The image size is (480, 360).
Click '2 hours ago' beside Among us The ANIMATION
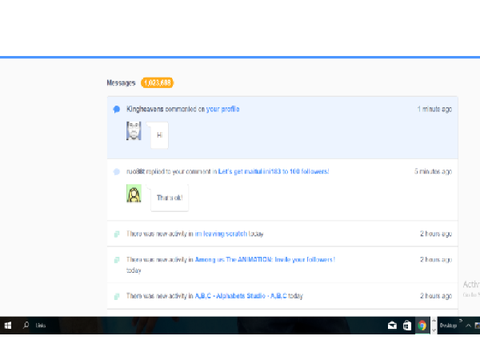[x=436, y=259]
